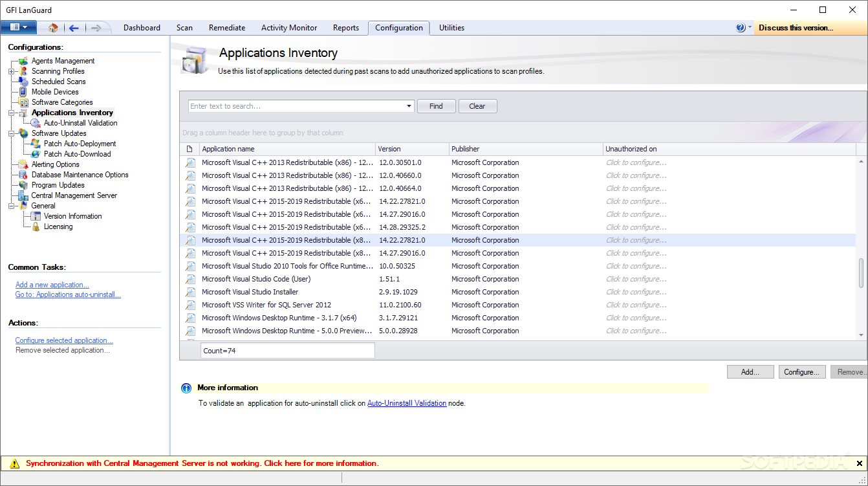Open dropdown arrow beside help icon
868x486 pixels.
750,28
